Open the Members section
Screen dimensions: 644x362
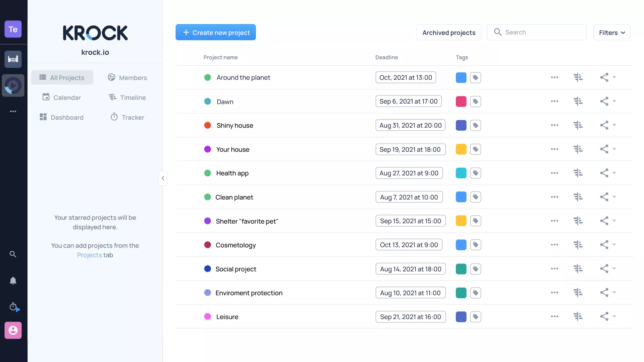point(127,77)
